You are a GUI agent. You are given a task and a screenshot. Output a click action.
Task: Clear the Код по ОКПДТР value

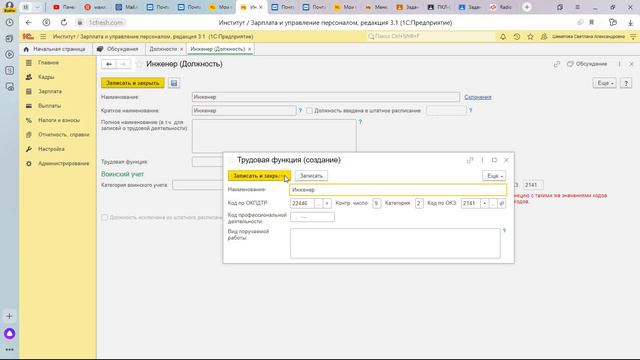(x=327, y=203)
